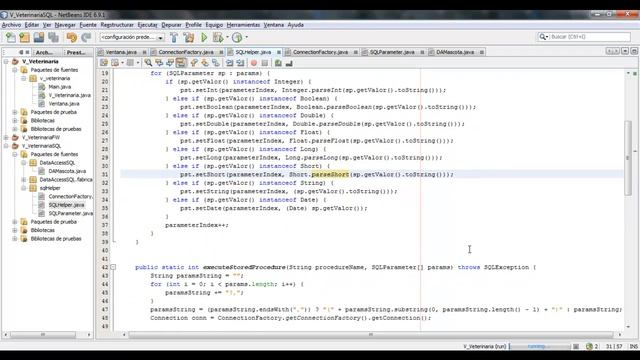Toggle bookmark on the current line
This screenshot has height=360, width=640.
click(216, 63)
